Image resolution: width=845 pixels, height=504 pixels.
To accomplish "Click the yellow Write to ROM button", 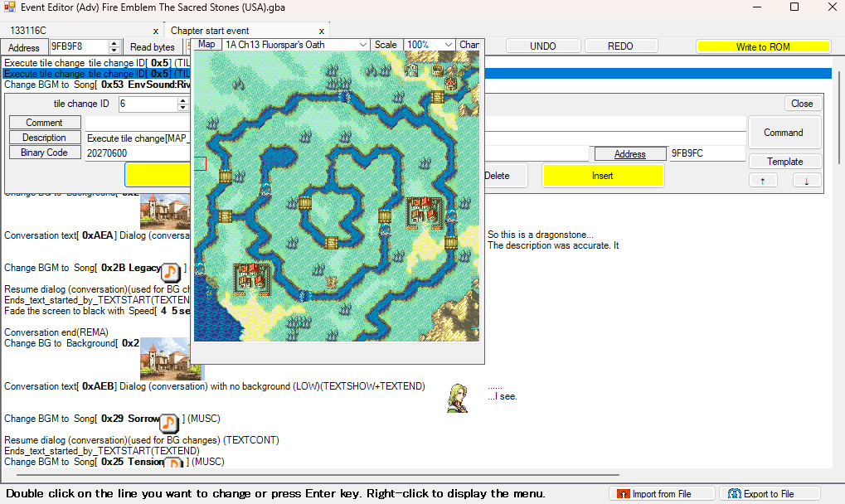I will [763, 47].
